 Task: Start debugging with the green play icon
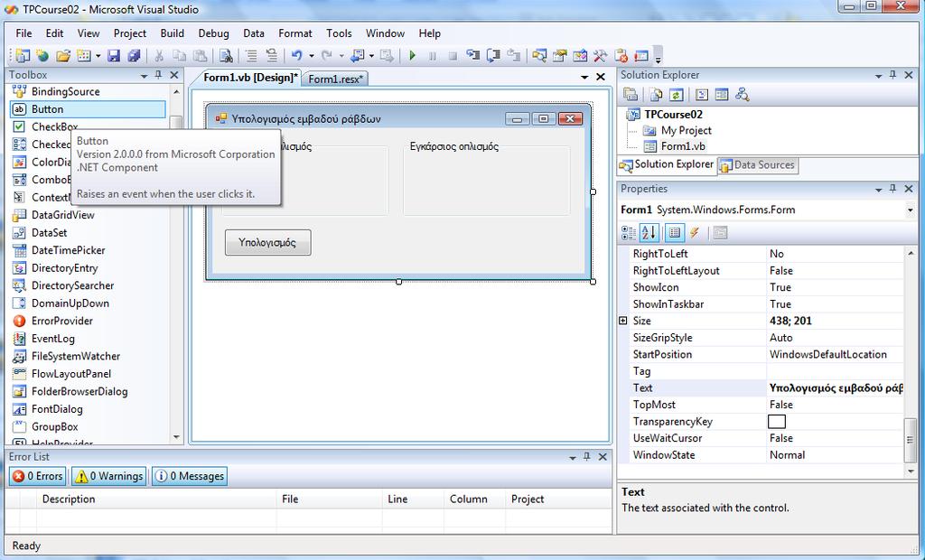pos(412,55)
